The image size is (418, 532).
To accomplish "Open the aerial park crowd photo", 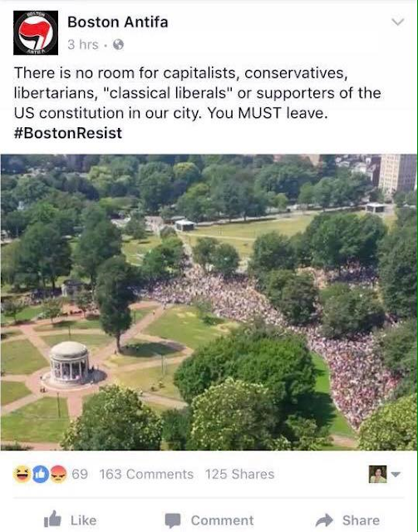I will click(x=209, y=303).
